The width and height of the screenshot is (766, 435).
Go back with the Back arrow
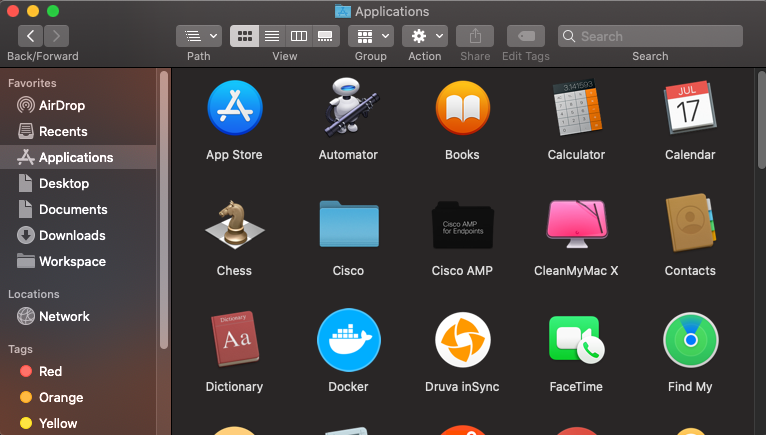[30, 36]
